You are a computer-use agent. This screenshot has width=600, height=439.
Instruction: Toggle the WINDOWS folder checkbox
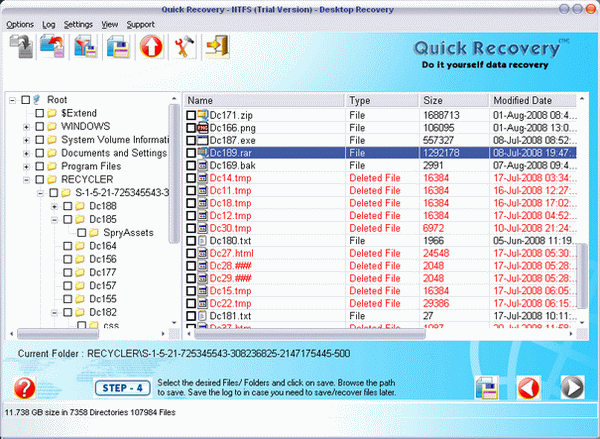tap(40, 127)
